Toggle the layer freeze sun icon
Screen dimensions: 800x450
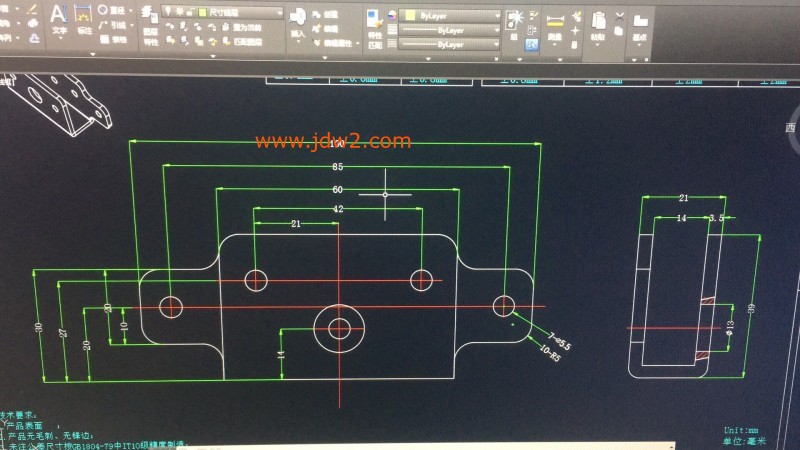coord(177,11)
